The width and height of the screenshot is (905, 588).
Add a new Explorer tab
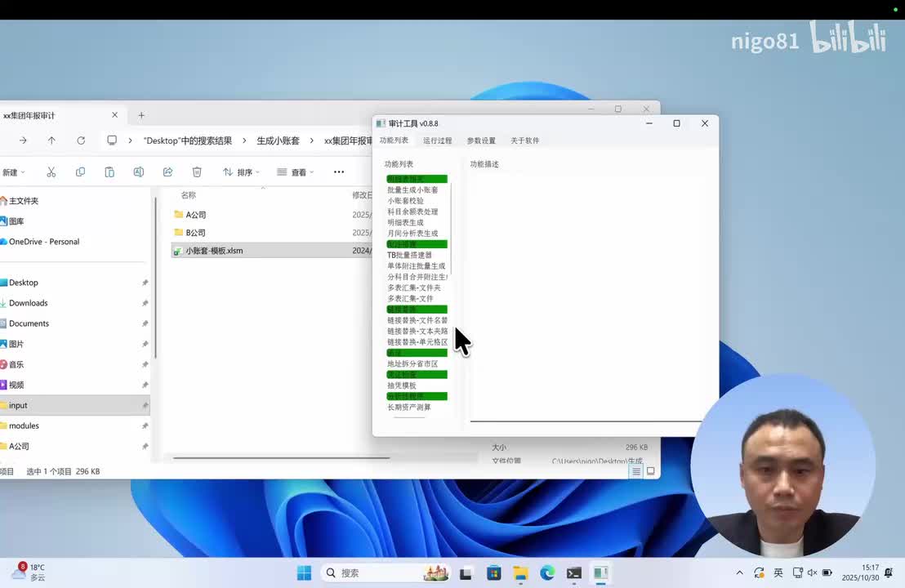point(141,115)
